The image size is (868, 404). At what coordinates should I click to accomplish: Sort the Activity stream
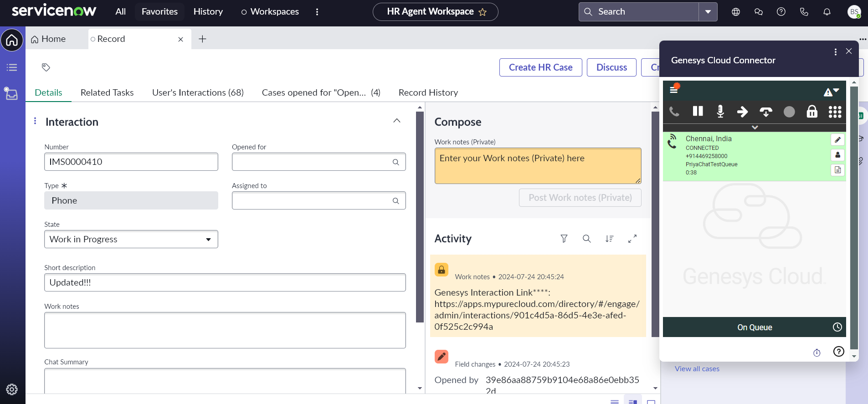(610, 239)
